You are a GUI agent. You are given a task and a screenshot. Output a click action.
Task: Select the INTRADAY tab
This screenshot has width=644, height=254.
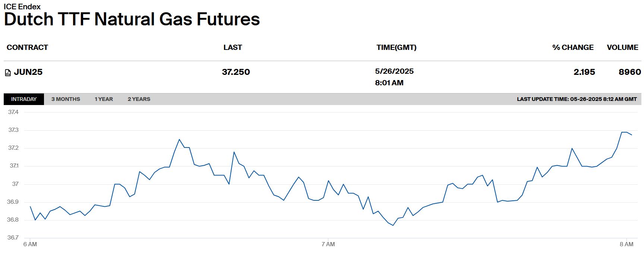click(24, 99)
